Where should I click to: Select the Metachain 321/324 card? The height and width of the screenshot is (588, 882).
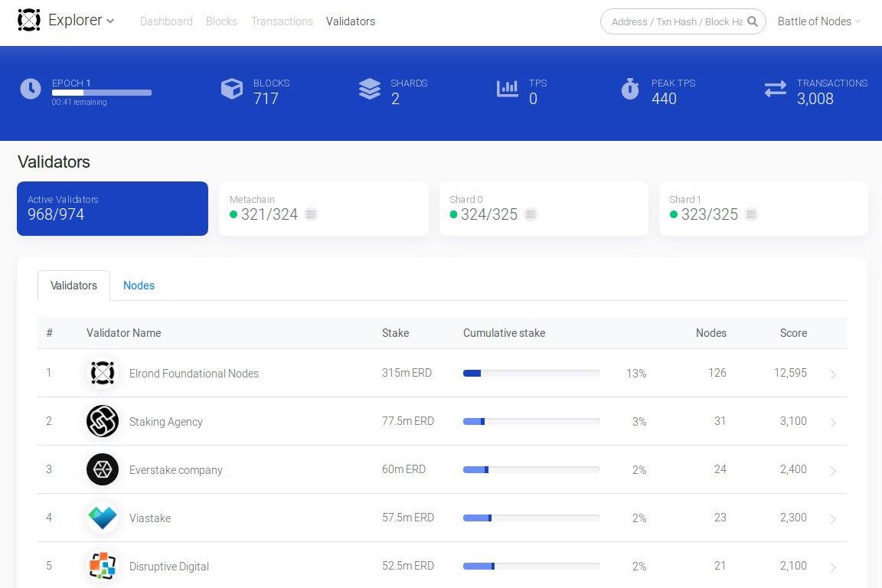pyautogui.click(x=323, y=208)
